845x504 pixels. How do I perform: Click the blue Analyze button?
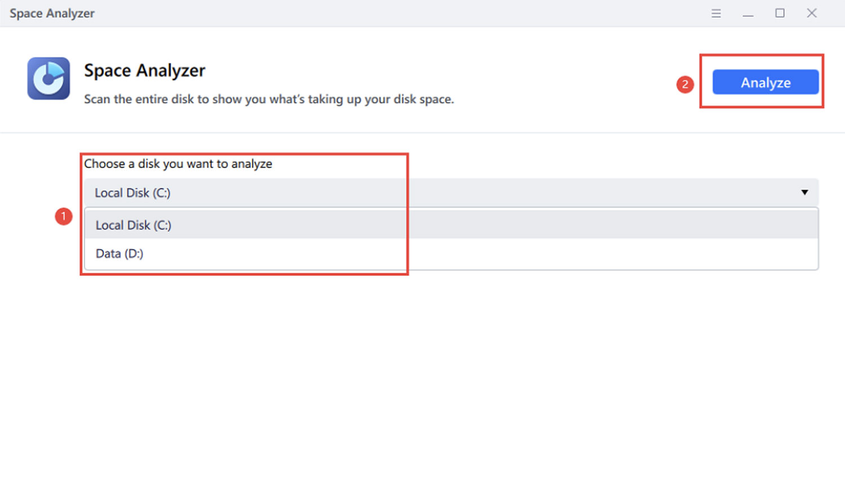tap(765, 82)
